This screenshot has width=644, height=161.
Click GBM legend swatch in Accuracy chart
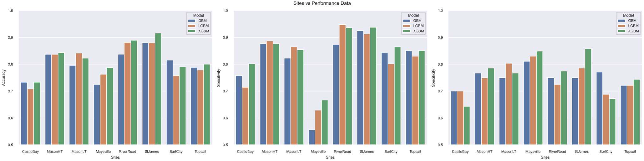click(x=192, y=21)
